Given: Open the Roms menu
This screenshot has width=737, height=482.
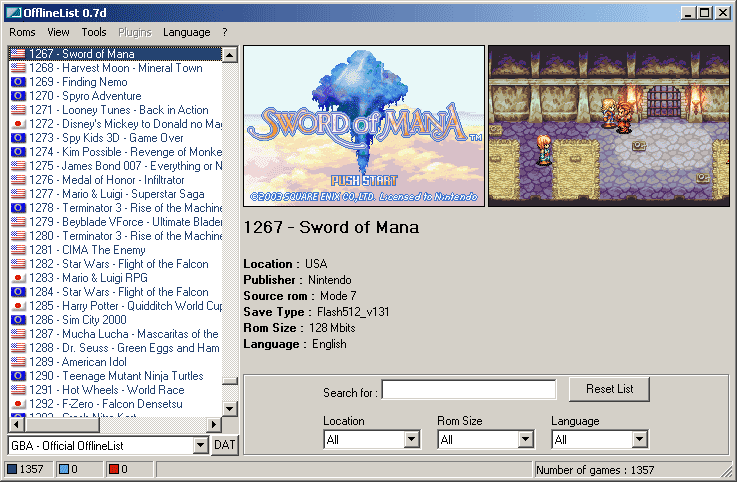Looking at the screenshot, I should [22, 32].
